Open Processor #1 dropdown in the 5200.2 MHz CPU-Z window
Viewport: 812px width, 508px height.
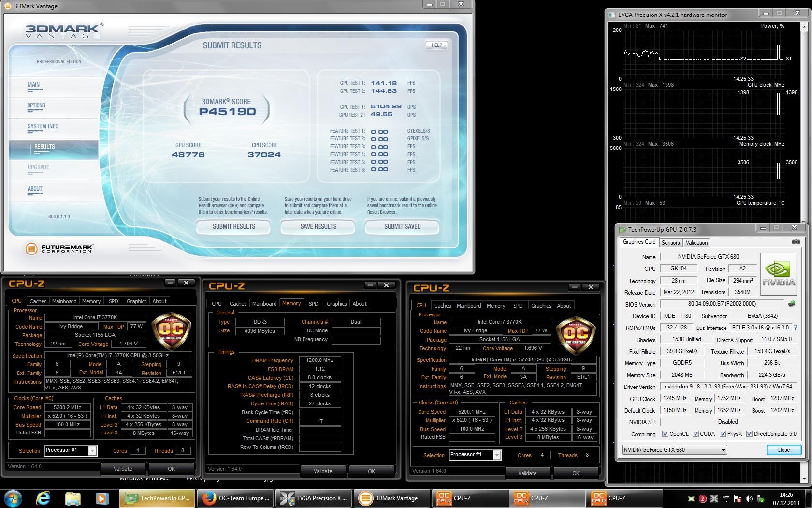point(71,450)
